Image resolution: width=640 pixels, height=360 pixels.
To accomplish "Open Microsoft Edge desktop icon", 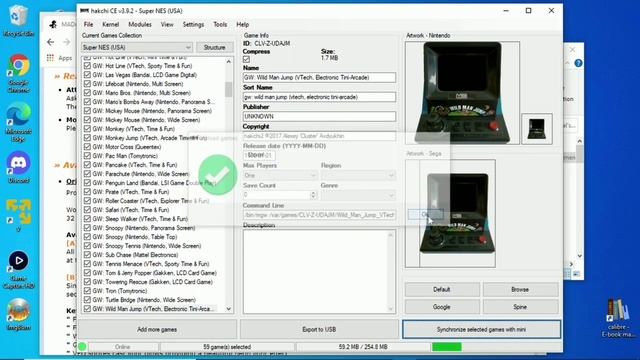I will [18, 122].
